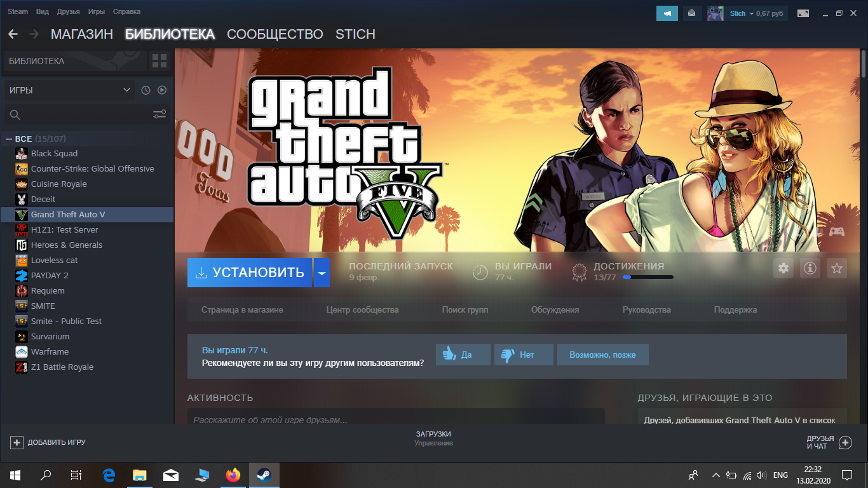Recommend the game with Да button
The image size is (868, 488).
coord(463,355)
